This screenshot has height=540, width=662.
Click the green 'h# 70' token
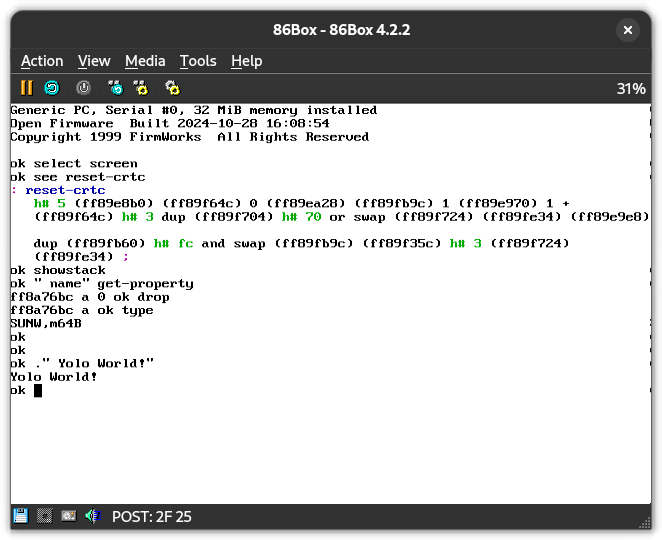[301, 217]
